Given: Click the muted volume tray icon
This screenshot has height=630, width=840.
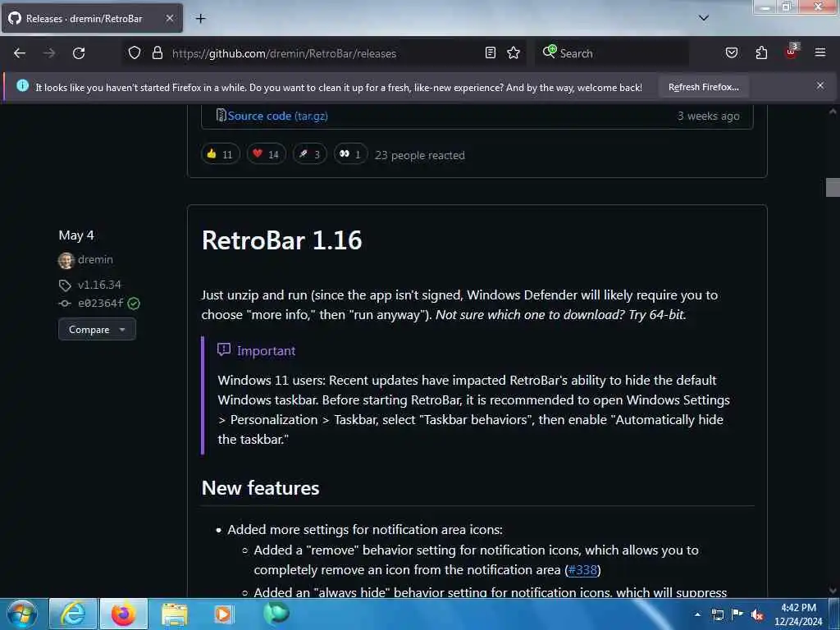Looking at the screenshot, I should (x=757, y=615).
